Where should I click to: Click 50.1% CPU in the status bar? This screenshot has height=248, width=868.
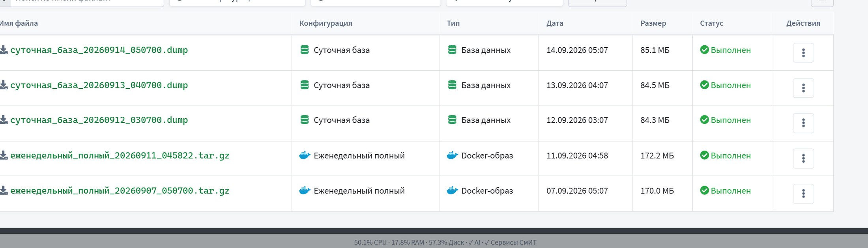[x=370, y=242]
